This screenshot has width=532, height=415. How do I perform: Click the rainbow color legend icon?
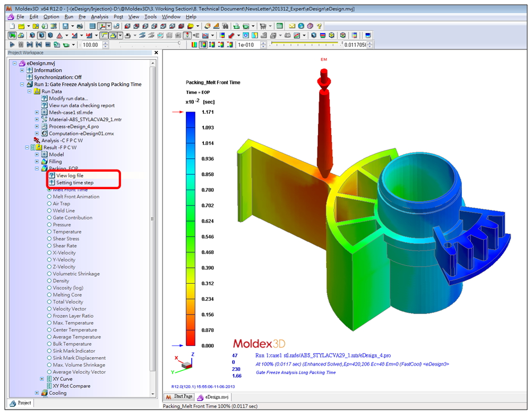[222, 35]
